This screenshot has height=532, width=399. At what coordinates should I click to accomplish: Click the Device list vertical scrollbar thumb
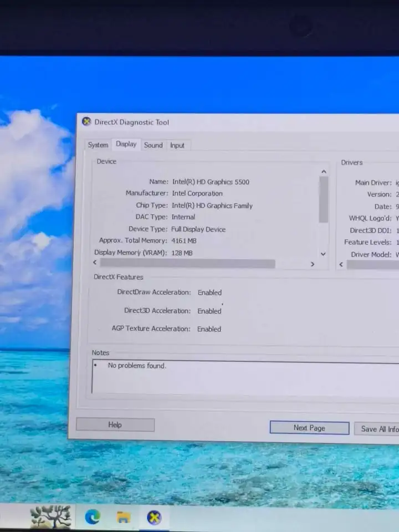[324, 200]
